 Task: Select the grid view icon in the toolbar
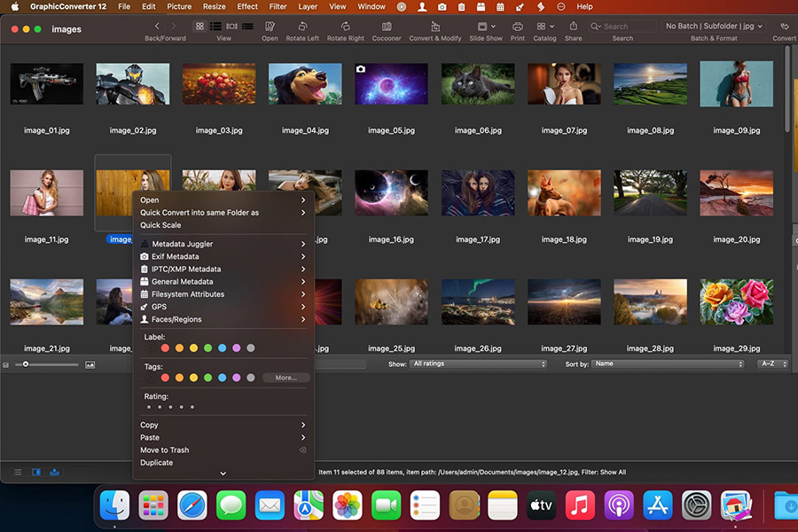click(199, 26)
